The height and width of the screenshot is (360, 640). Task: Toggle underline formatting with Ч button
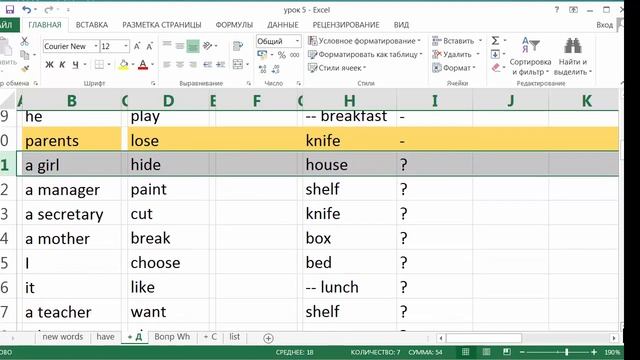(x=76, y=64)
